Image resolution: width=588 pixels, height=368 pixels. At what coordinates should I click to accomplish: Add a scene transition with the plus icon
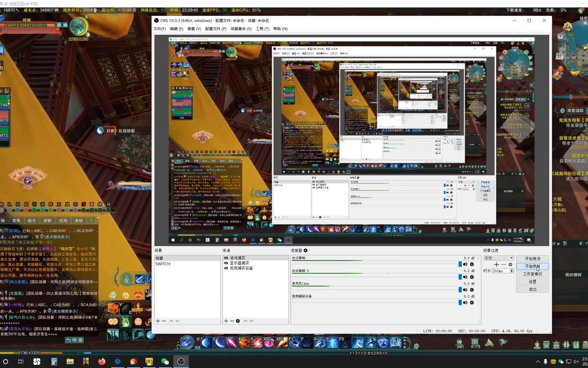(x=496, y=265)
